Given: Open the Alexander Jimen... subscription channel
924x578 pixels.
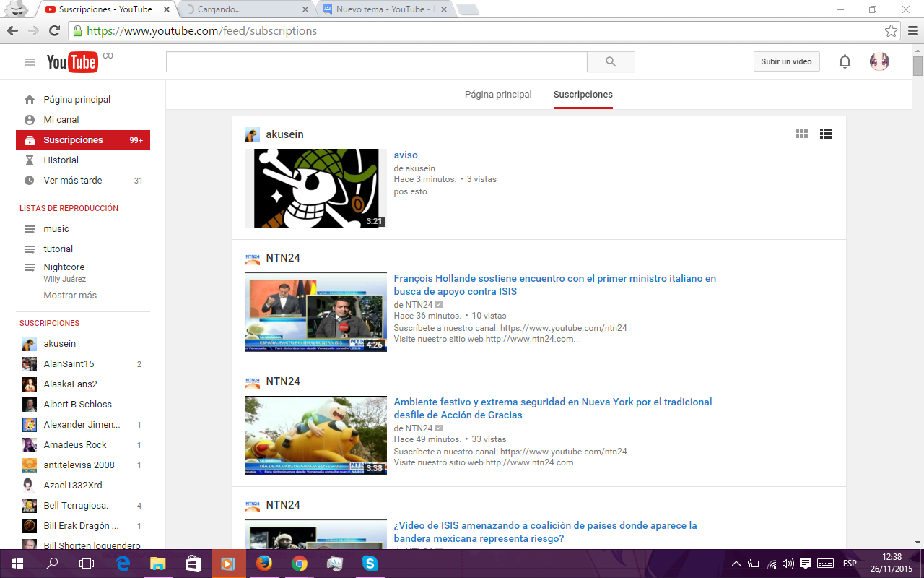Looking at the screenshot, I should point(83,425).
